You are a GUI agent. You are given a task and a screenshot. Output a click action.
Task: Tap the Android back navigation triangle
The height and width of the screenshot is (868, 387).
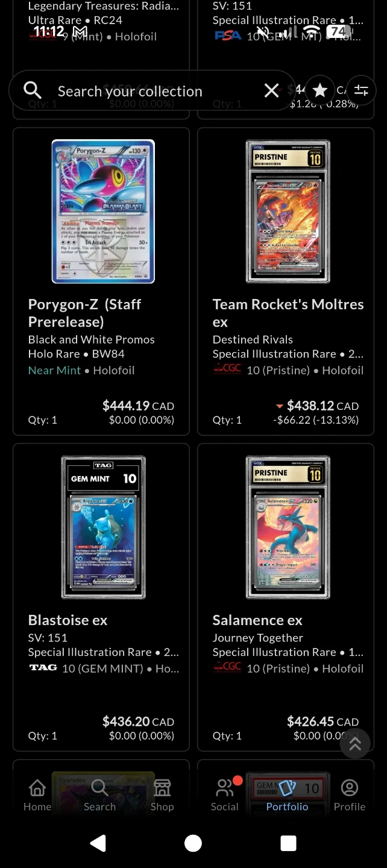pyautogui.click(x=98, y=843)
